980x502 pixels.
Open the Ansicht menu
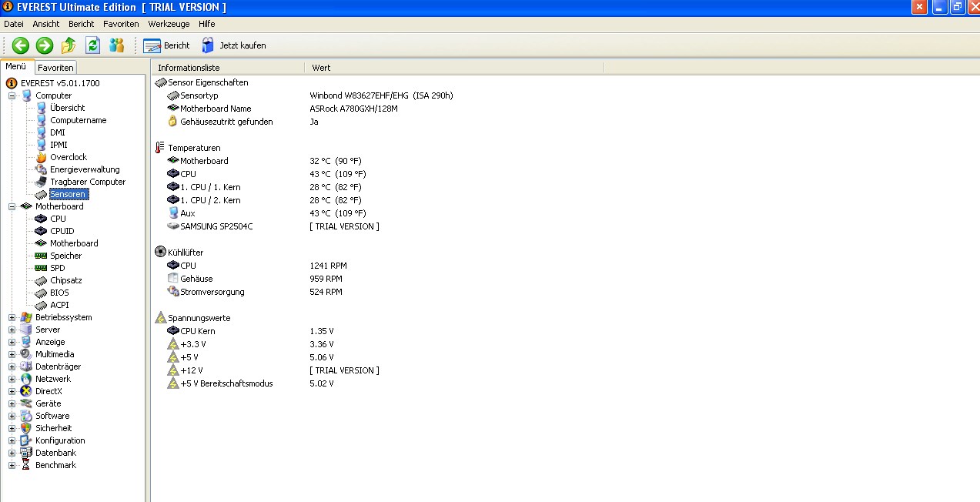point(46,24)
